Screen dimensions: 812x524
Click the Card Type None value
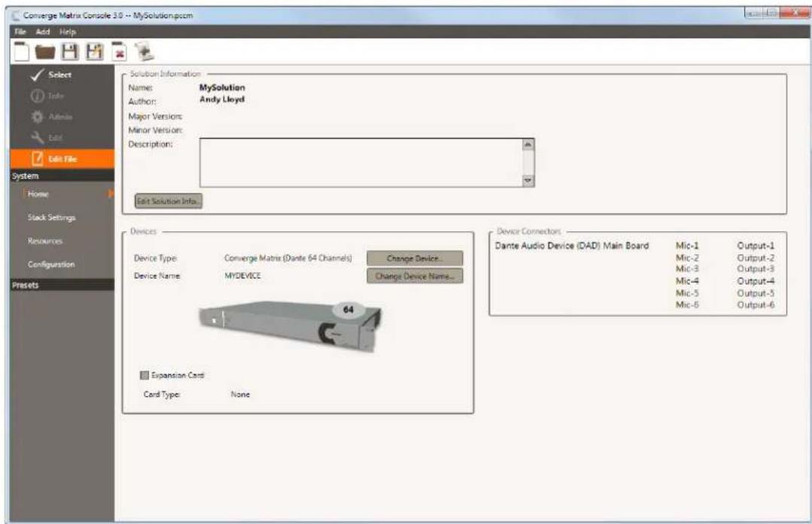tap(240, 395)
